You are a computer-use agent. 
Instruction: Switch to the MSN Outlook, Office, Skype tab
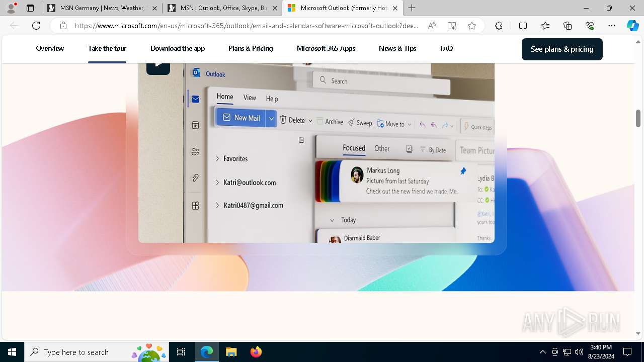point(222,8)
